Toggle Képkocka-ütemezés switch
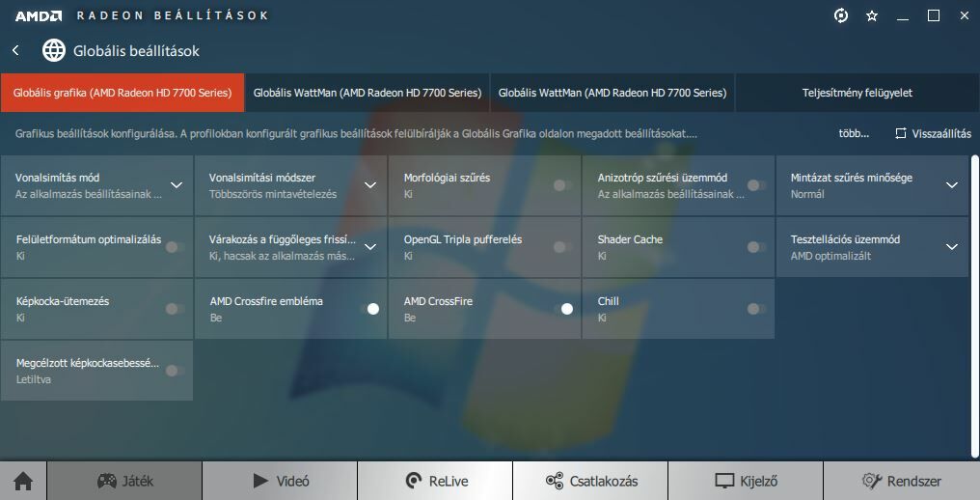The height and width of the screenshot is (500, 980). coord(175,309)
